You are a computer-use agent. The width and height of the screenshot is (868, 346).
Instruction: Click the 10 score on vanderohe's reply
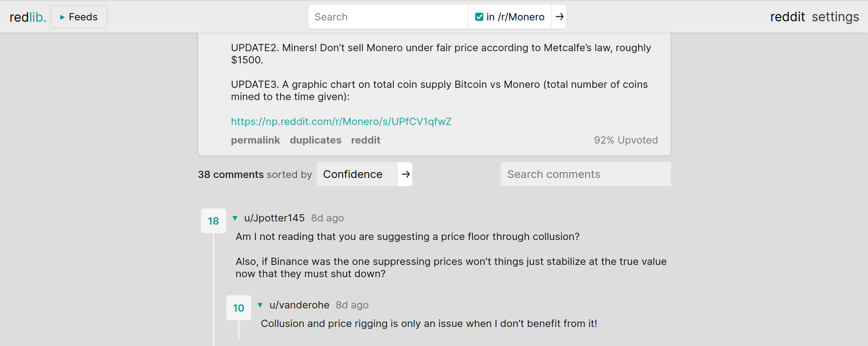point(238,308)
